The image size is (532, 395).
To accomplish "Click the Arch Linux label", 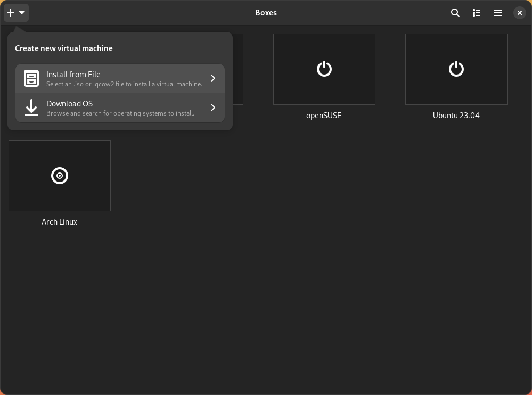I will (x=59, y=222).
